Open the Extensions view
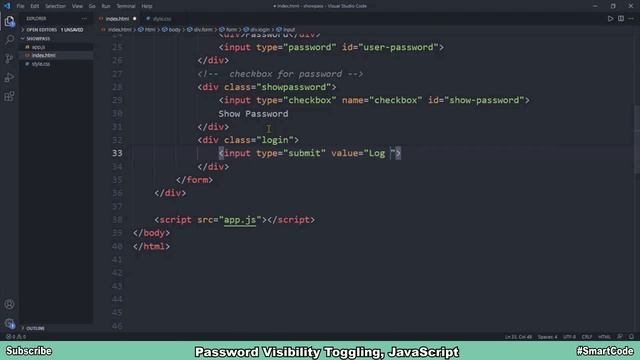640x360 pixels. (9, 96)
